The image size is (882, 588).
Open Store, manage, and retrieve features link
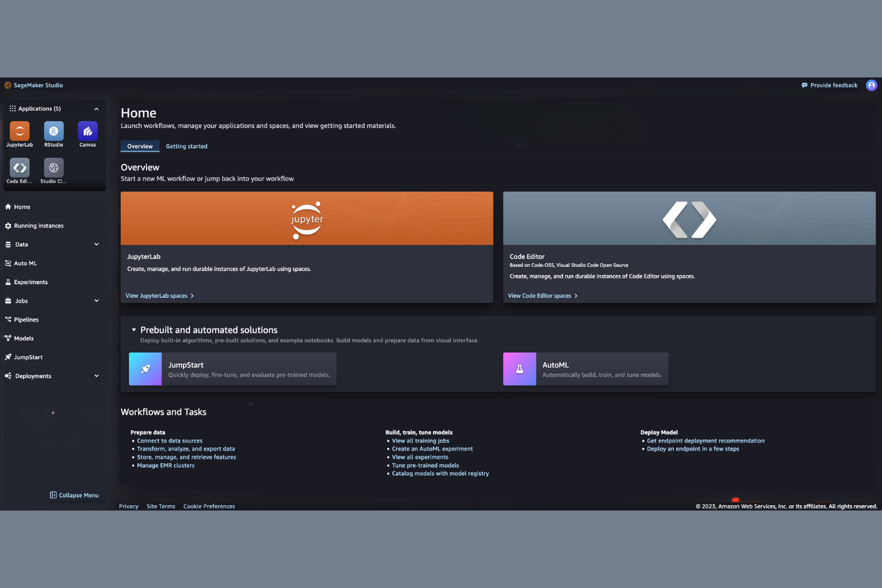[187, 458]
